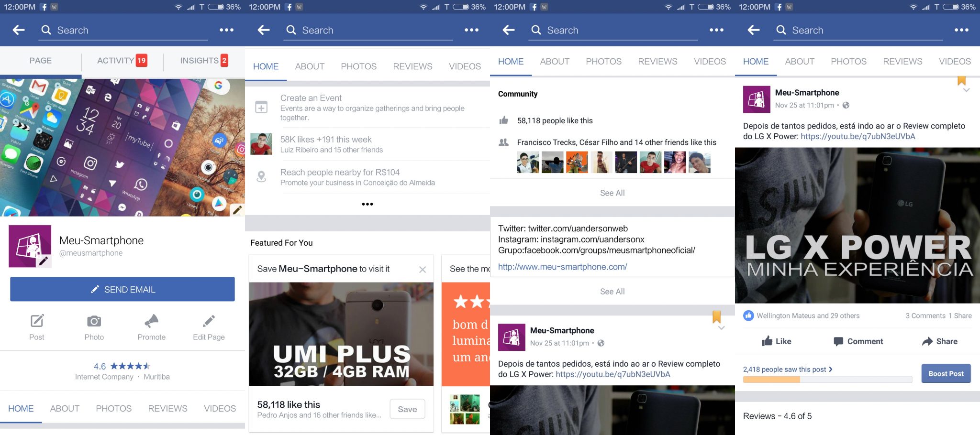Open VIDEOS tab on fourth screen
The image size is (980, 435).
coord(955,62)
